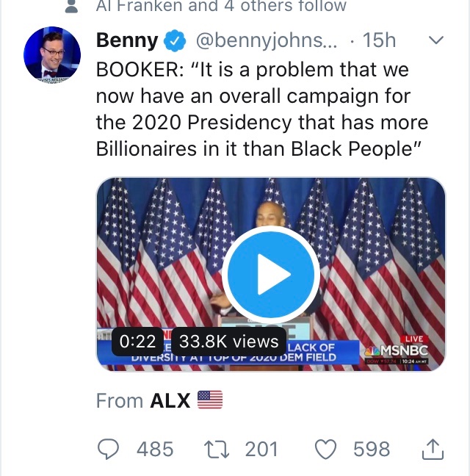Play the Booker video clip
This screenshot has height=476, width=470.
click(270, 275)
